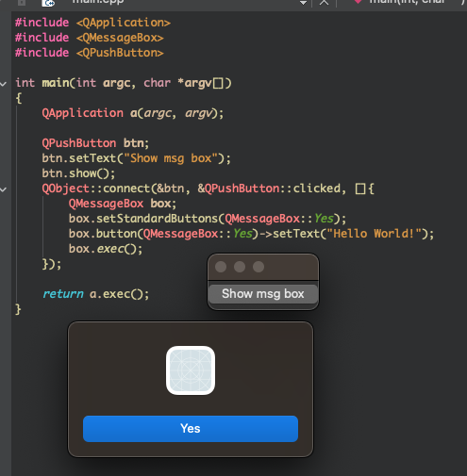Confirm the message box with Yes
Image resolution: width=467 pixels, height=476 pixels.
point(191,429)
